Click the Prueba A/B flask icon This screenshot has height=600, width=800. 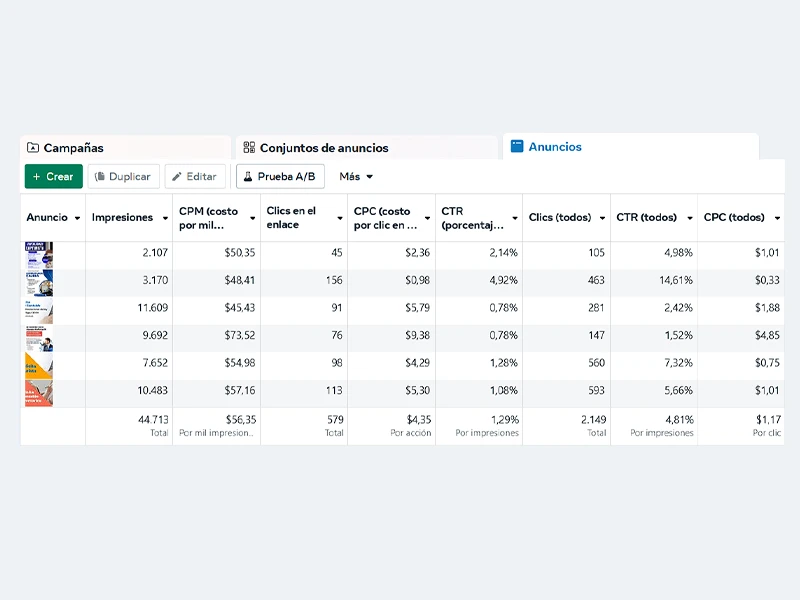248,177
